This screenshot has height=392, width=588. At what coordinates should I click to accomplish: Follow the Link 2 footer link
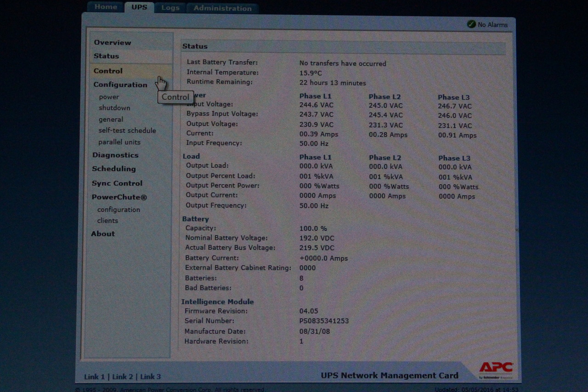pyautogui.click(x=123, y=377)
